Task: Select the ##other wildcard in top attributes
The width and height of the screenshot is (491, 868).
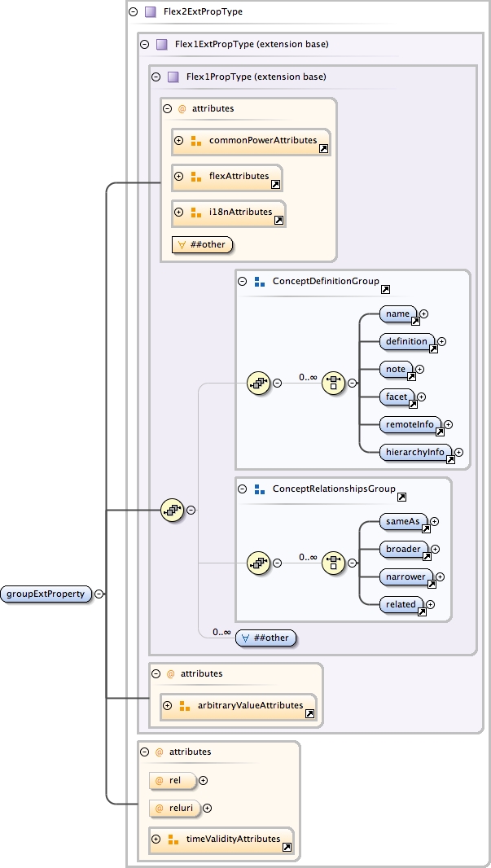Action: tap(203, 243)
